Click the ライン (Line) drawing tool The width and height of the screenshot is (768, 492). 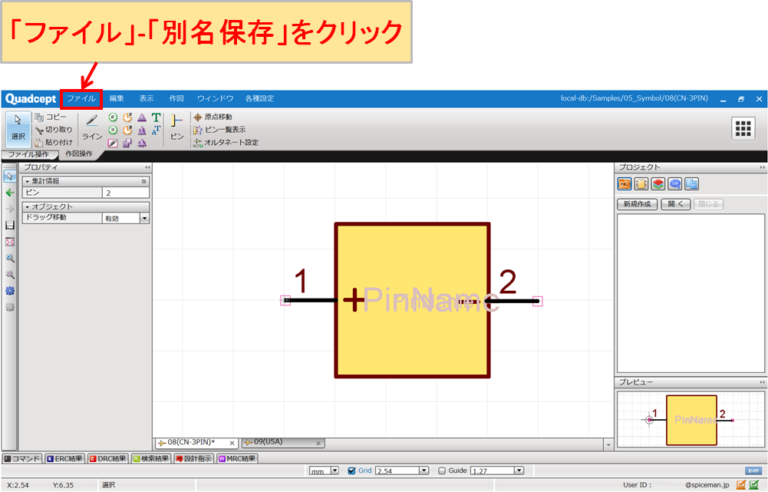coord(91,126)
